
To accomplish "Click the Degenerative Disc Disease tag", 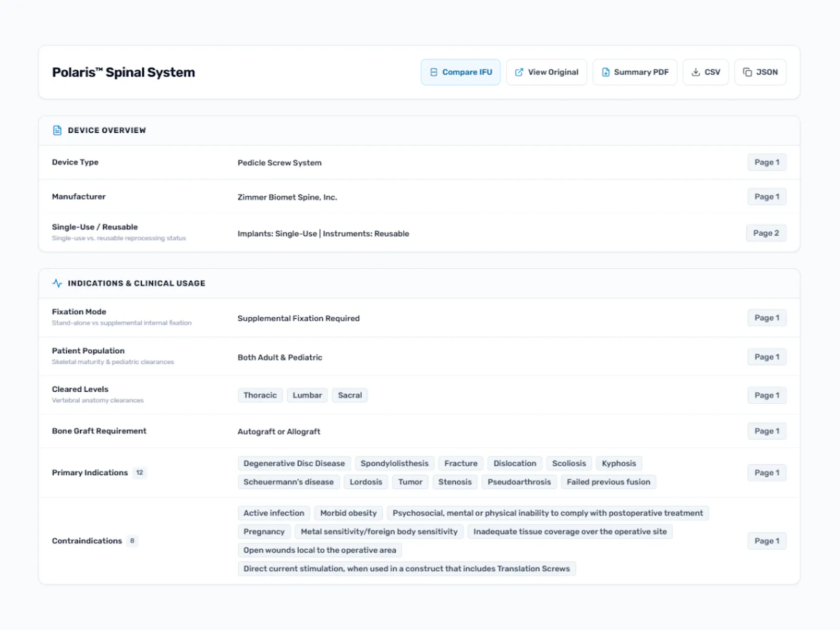I will point(294,464).
